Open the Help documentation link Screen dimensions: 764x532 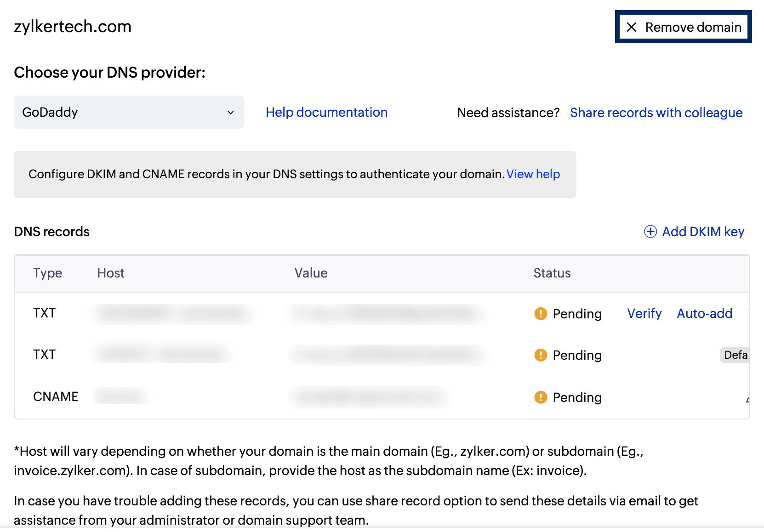tap(326, 112)
